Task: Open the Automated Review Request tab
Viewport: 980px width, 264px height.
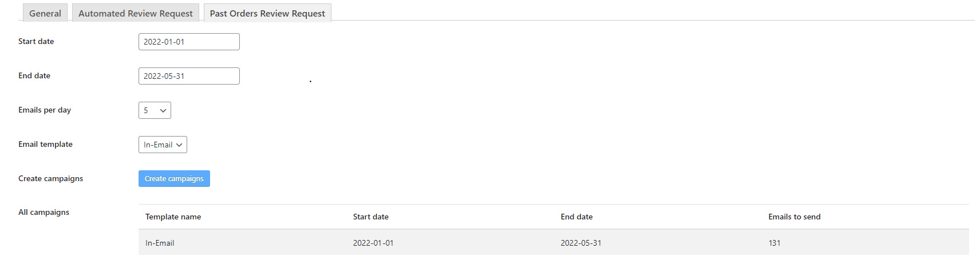Action: coord(136,13)
